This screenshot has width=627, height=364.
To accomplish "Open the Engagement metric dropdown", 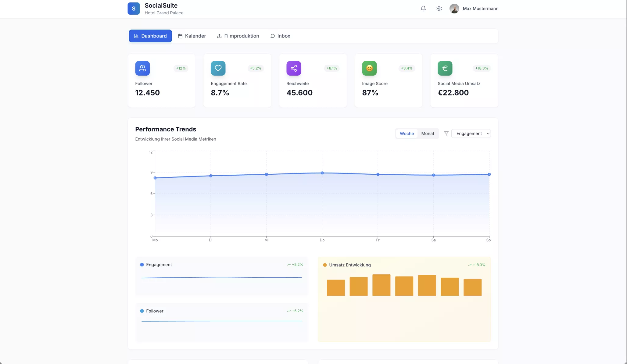I will (471, 134).
